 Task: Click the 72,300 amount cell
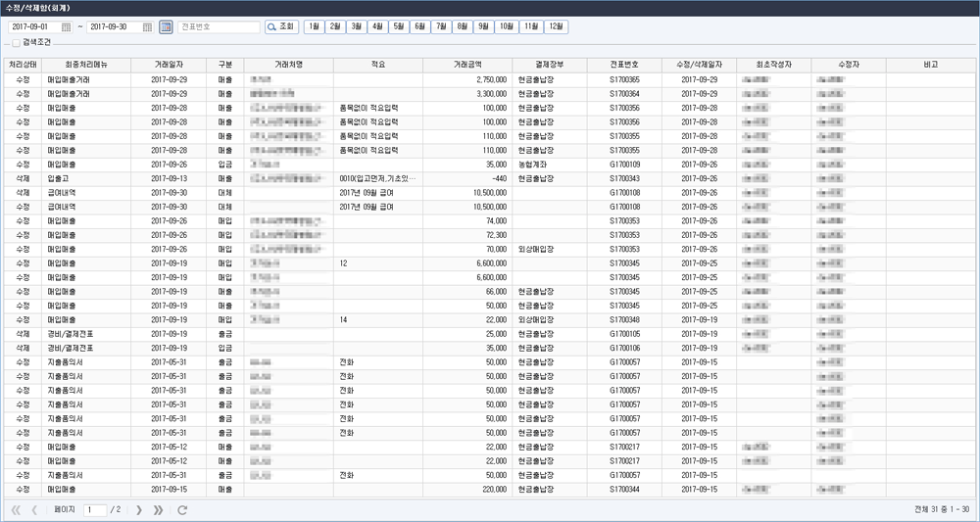[x=467, y=235]
